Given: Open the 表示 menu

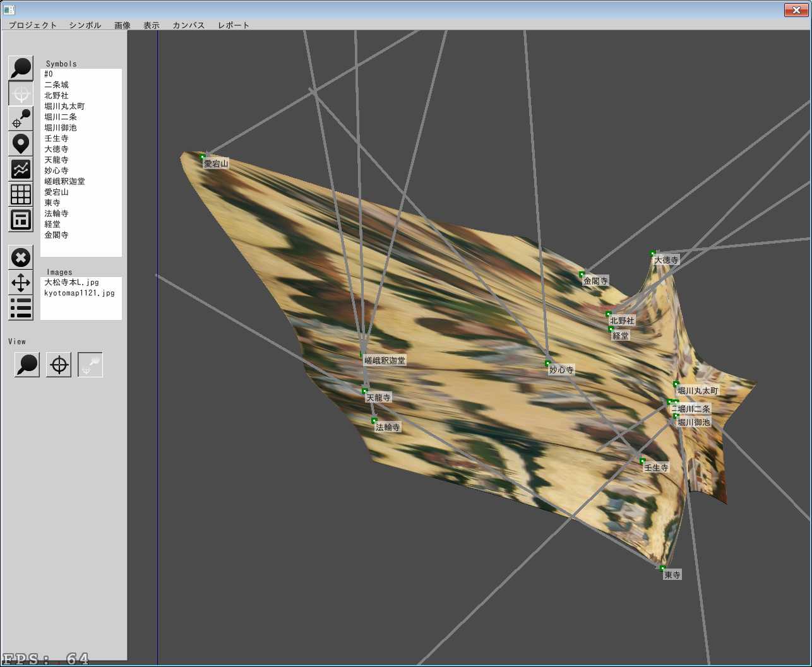Looking at the screenshot, I should tap(152, 25).
